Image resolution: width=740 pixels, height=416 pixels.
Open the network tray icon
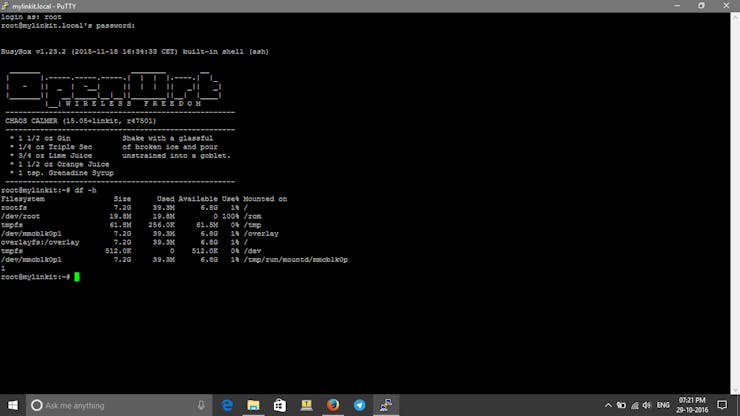[x=635, y=405]
